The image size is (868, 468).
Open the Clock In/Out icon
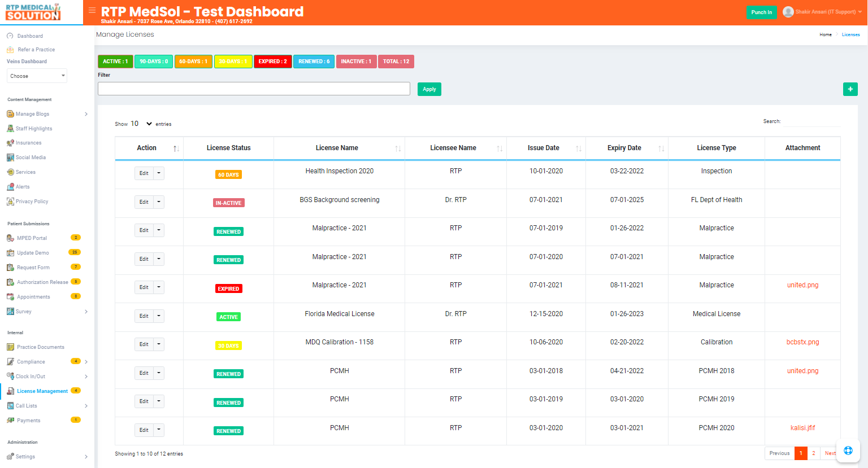[x=10, y=377]
